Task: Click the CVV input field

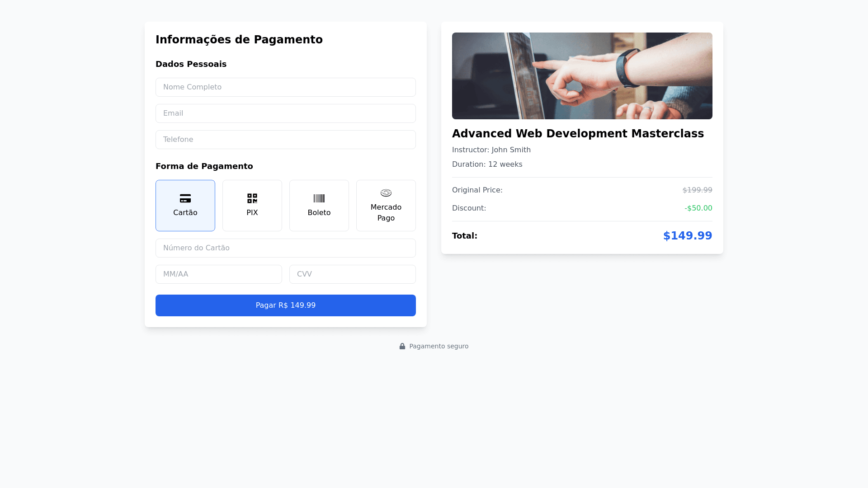Action: [353, 274]
